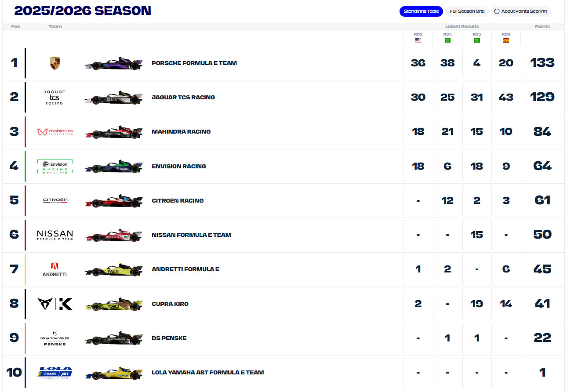Click Porsche's total of 133 points
Screen dimensions: 567x392
tap(542, 63)
